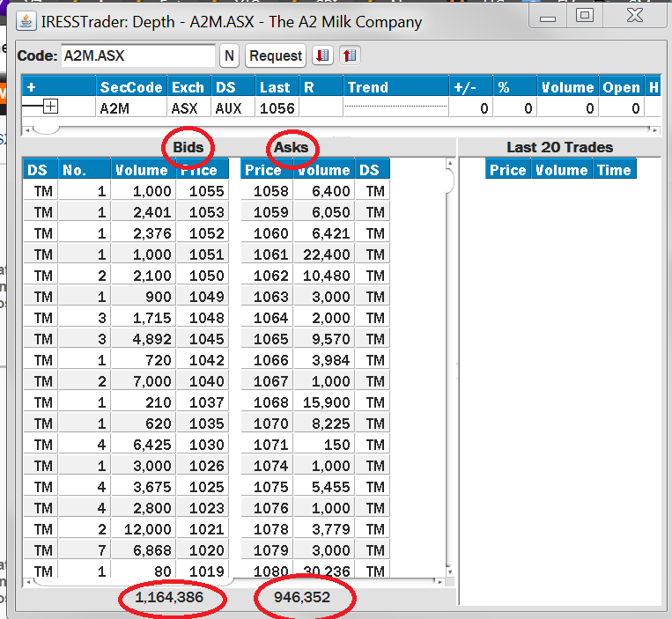Select the A2M security code cell
The width and height of the screenshot is (672, 619).
point(131,108)
